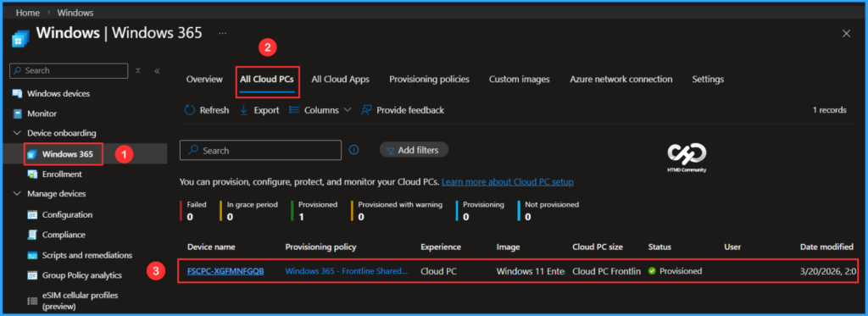Viewport: 868px width, 316px height.
Task: Click the Windows 365 sidebar icon
Action: tap(32, 154)
